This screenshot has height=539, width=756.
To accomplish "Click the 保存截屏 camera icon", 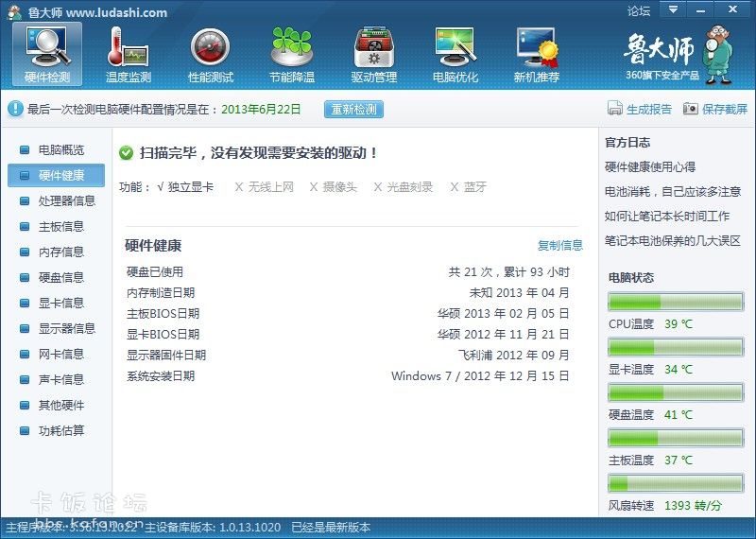I will point(691,109).
